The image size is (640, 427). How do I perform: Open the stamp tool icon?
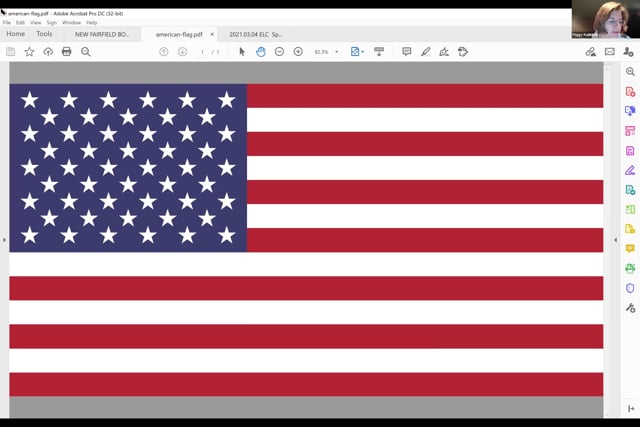pyautogui.click(x=463, y=52)
